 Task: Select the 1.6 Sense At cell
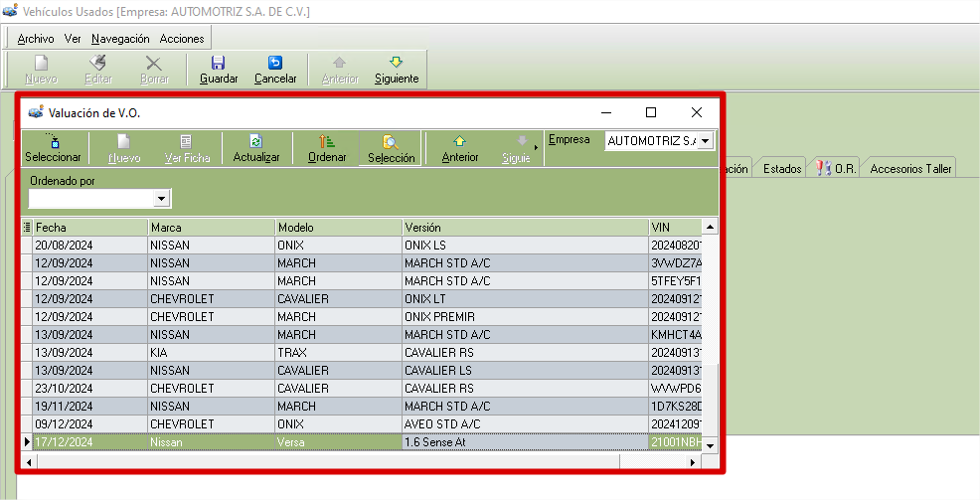tap(525, 442)
